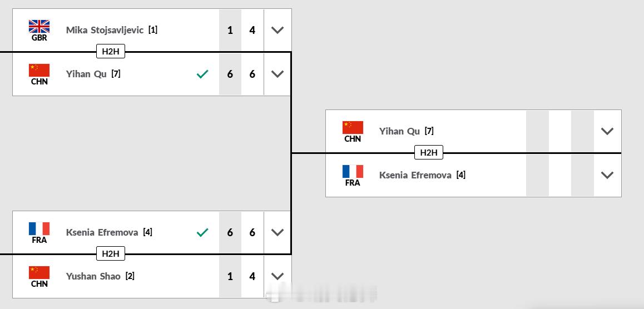The width and height of the screenshot is (644, 309).
Task: Open H2H for Stojsavljevic vs Qu
Action: [111, 52]
